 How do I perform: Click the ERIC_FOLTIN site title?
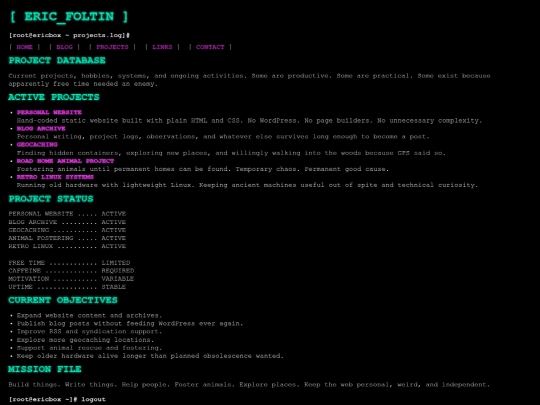pos(69,17)
